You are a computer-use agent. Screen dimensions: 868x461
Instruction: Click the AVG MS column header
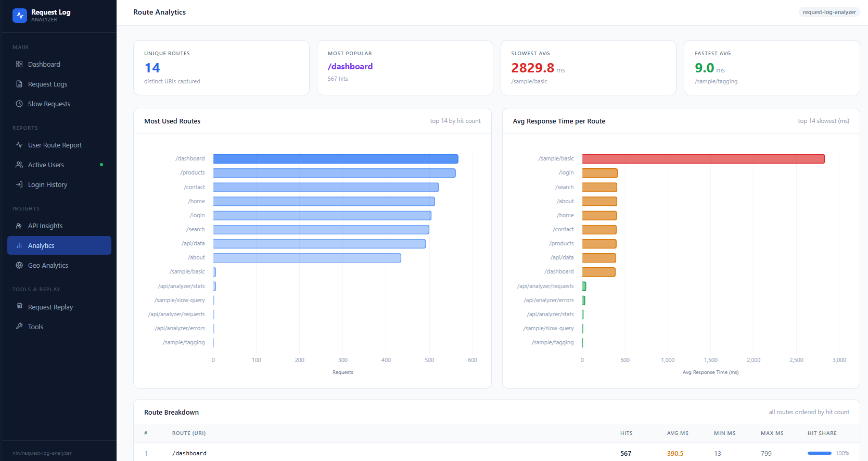[x=678, y=433]
